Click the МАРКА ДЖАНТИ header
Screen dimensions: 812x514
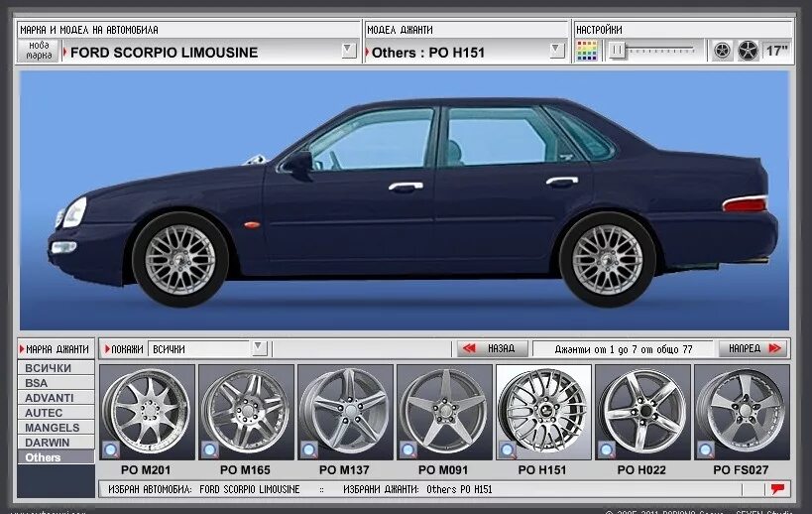56,349
